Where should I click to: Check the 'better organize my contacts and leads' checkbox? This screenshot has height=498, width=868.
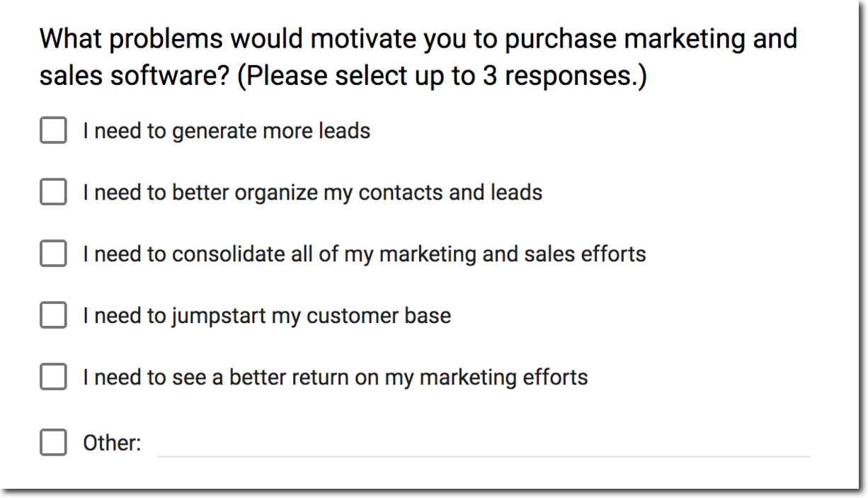pos(52,192)
